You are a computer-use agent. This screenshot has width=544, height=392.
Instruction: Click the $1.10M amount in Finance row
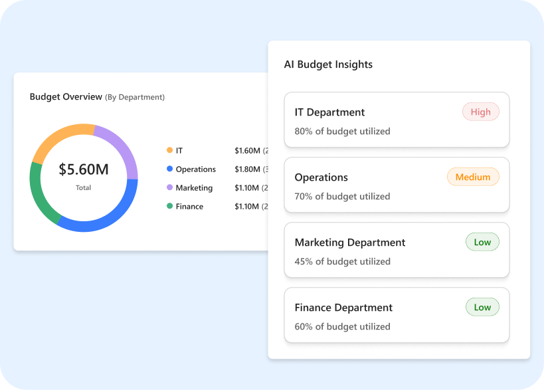[x=246, y=207]
